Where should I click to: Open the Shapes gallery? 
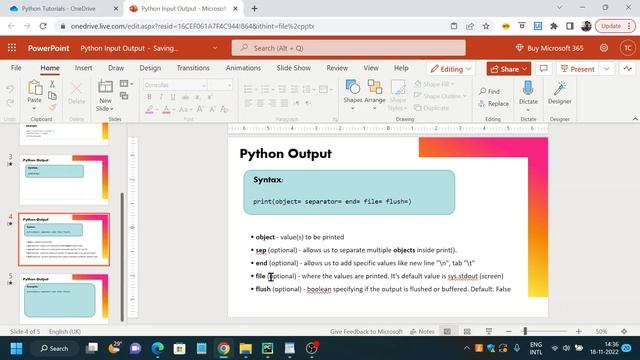353,95
